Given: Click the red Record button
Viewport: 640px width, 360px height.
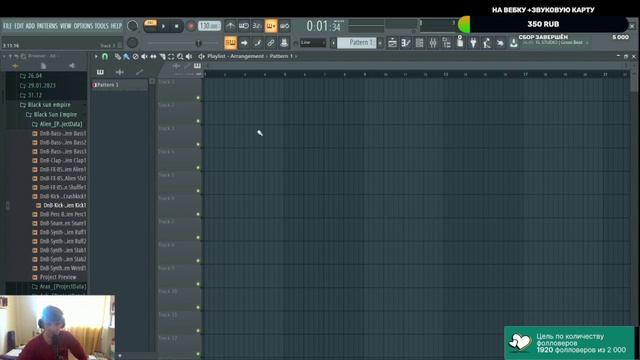Looking at the screenshot, I should click(191, 26).
